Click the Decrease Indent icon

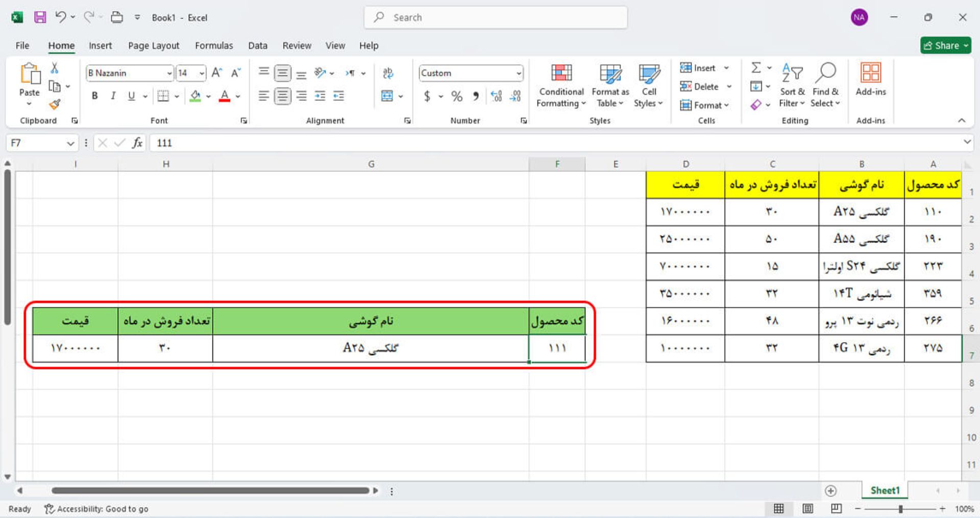[320, 96]
